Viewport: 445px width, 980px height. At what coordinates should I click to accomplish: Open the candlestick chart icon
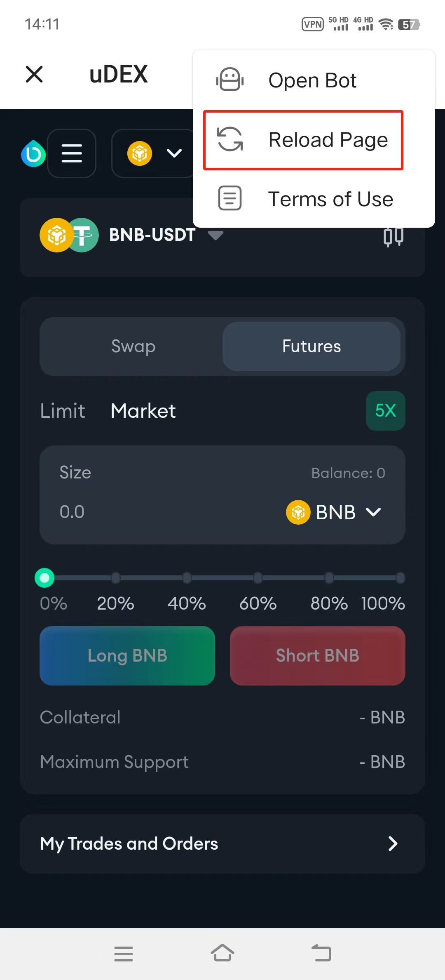point(393,236)
